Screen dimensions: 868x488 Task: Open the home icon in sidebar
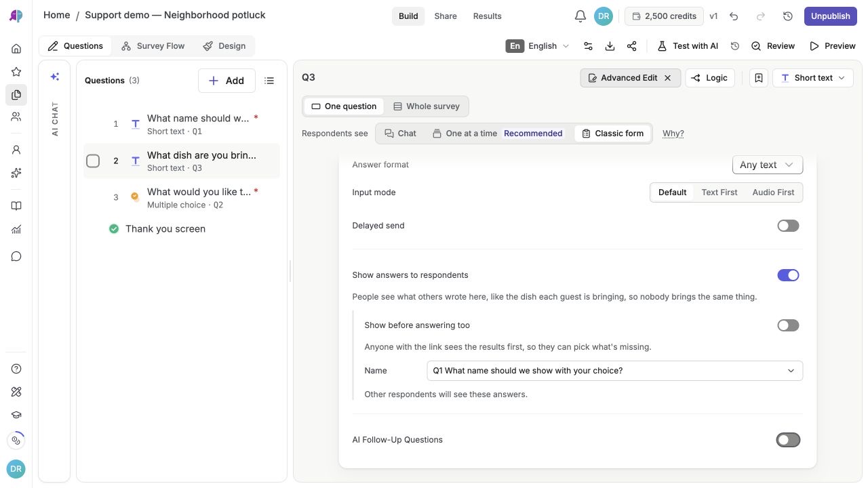click(x=16, y=49)
